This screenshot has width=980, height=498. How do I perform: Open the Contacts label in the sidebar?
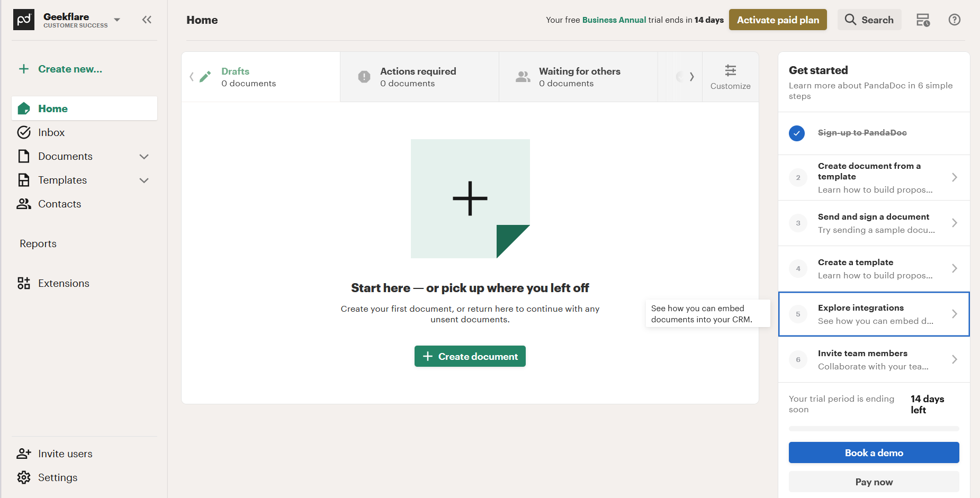tap(59, 204)
